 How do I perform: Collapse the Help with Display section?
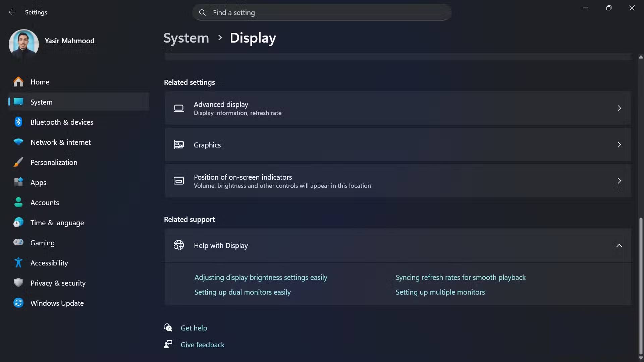[619, 246]
